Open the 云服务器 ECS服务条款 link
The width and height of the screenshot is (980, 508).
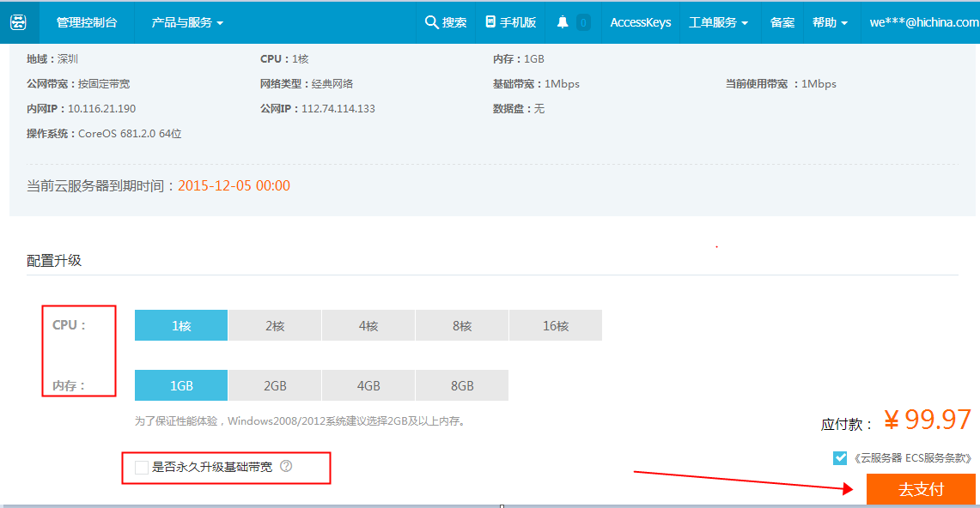coord(912,458)
